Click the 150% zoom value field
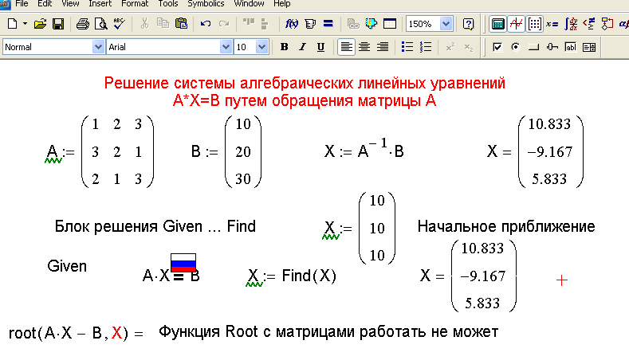Screen dimensions: 629x364 point(423,24)
